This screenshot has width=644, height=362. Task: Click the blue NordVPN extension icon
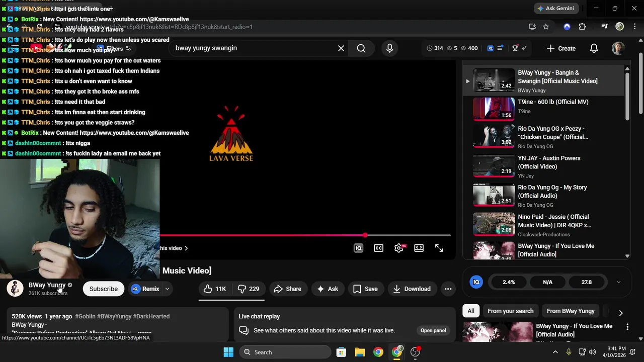coord(567,27)
